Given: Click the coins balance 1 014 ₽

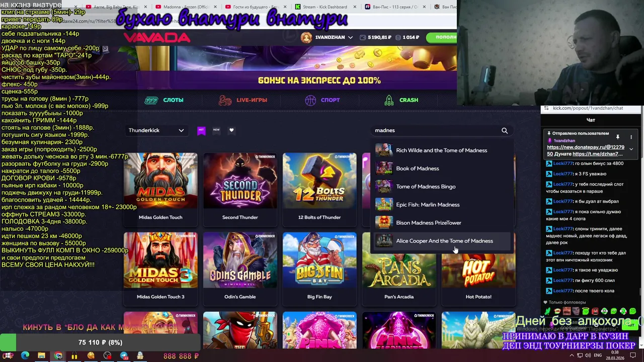Looking at the screenshot, I should tap(408, 37).
